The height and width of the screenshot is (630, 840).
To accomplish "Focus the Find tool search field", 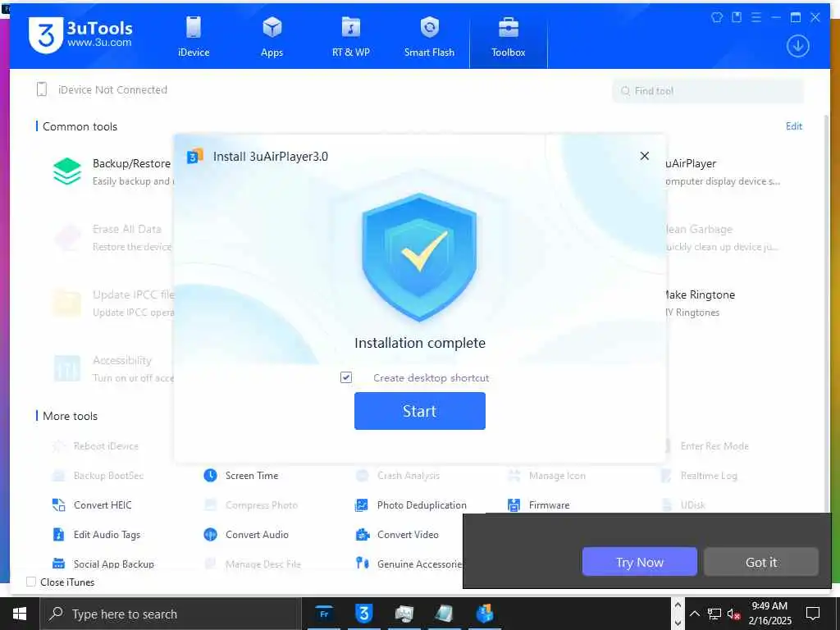I will tap(708, 91).
